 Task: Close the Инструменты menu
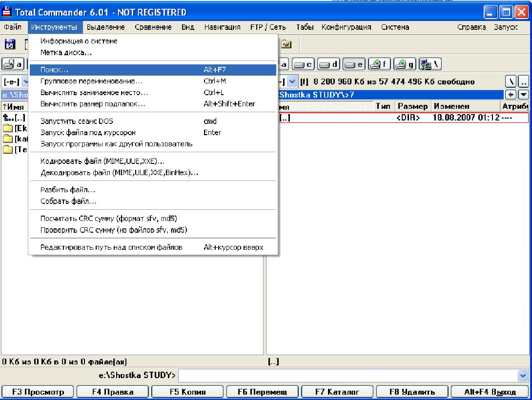tap(55, 27)
